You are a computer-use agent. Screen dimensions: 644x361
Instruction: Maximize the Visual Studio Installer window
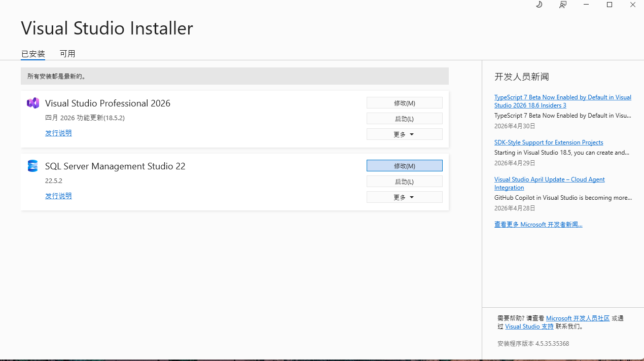[x=610, y=5]
